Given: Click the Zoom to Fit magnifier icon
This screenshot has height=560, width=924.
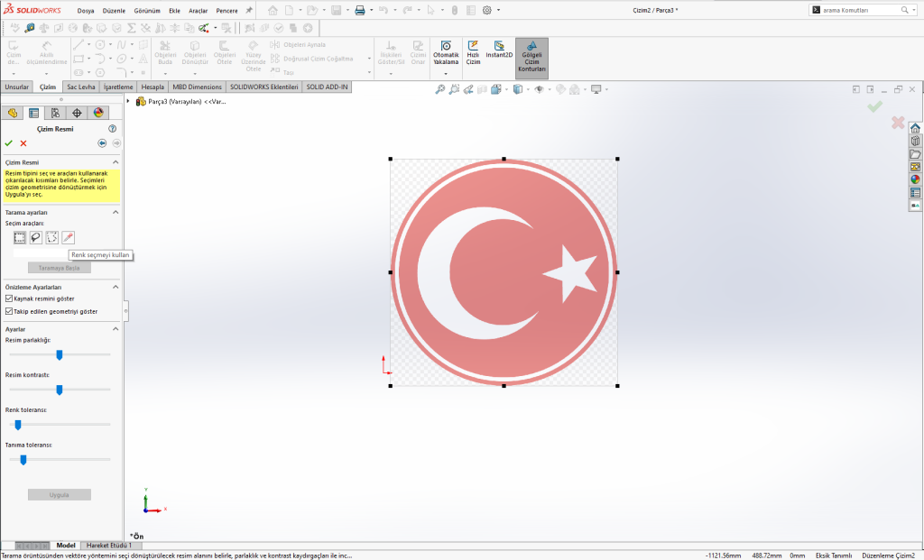Looking at the screenshot, I should 440,89.
